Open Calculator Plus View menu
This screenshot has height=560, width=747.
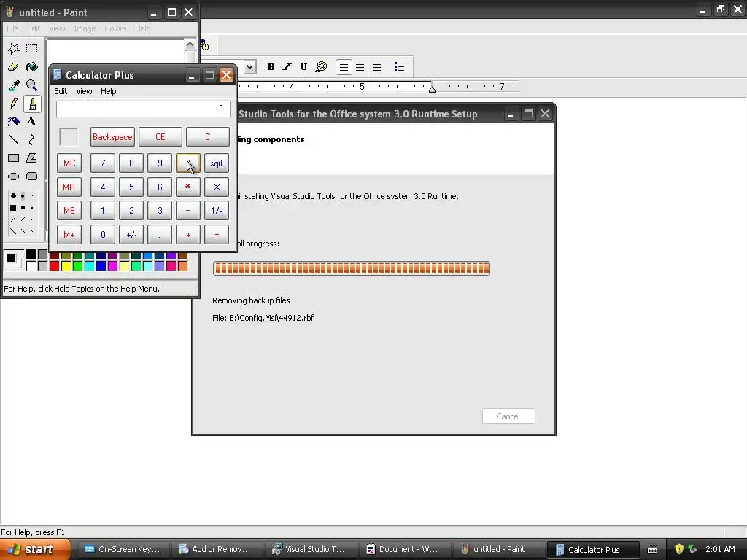pyautogui.click(x=84, y=91)
